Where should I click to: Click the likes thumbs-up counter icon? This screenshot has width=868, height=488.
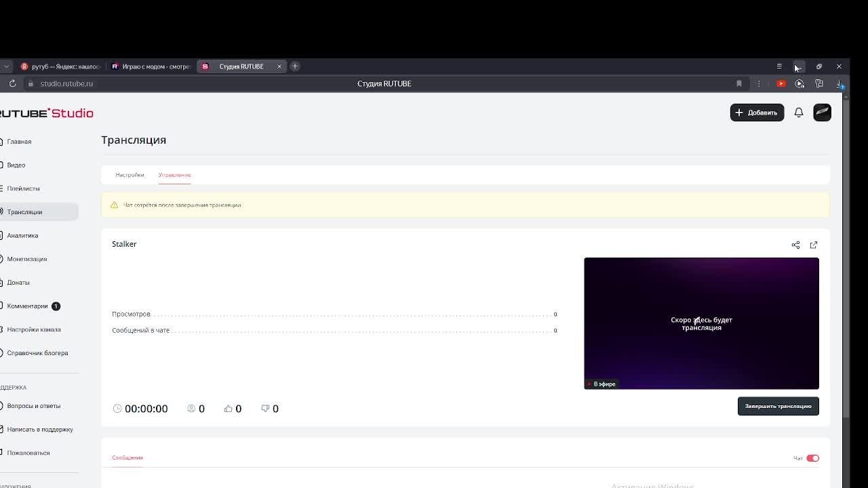(x=229, y=409)
